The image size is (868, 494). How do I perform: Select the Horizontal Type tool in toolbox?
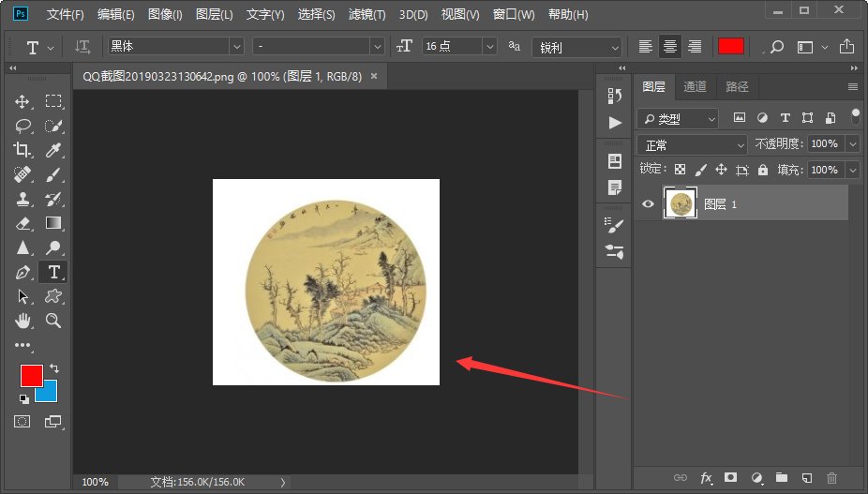pos(53,272)
